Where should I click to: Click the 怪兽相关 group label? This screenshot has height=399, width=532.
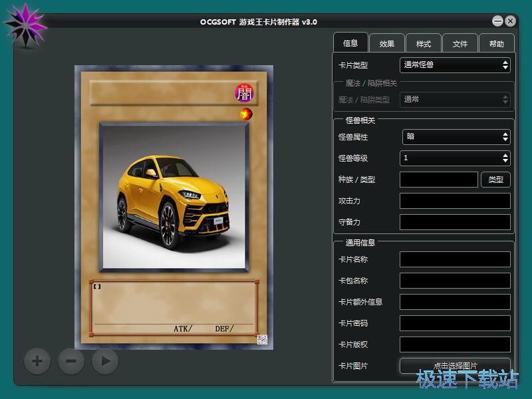click(360, 120)
